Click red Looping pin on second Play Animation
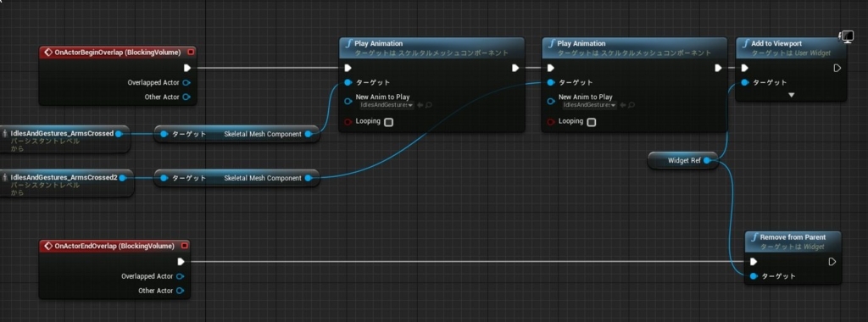Viewport: 868px width, 322px height. point(551,122)
